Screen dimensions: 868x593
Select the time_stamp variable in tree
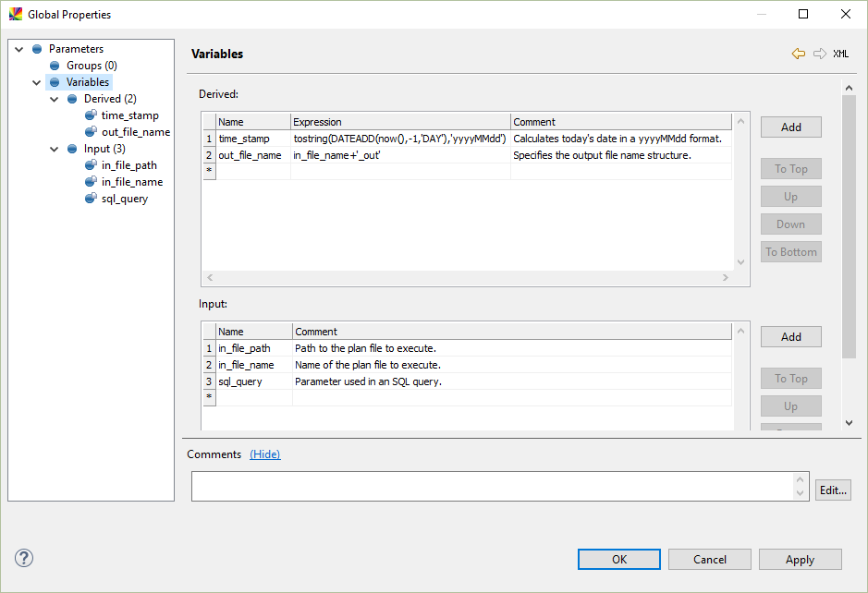pyautogui.click(x=129, y=115)
